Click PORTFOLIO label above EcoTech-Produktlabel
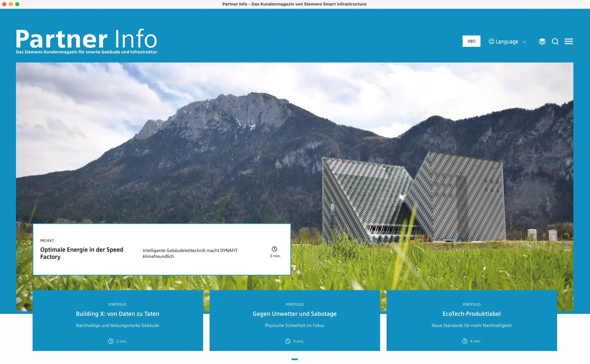 471,304
